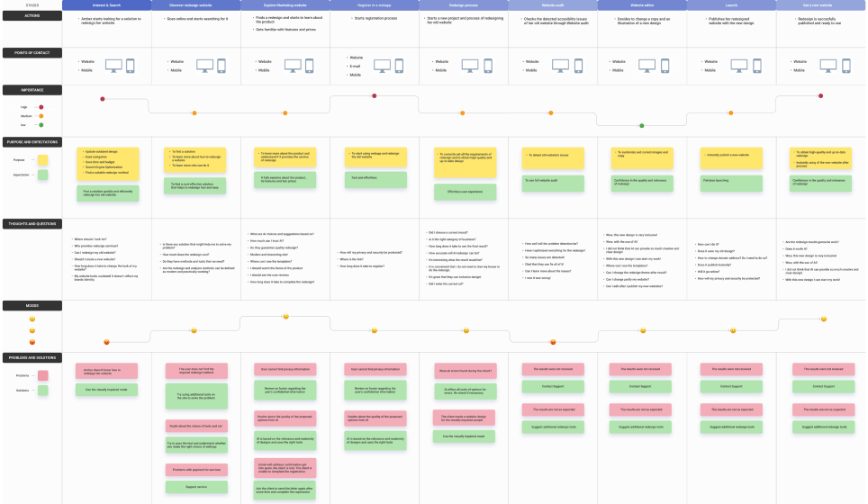868x504 pixels.
Task: Click the monitor icon in Redesign process column
Action: point(470,66)
